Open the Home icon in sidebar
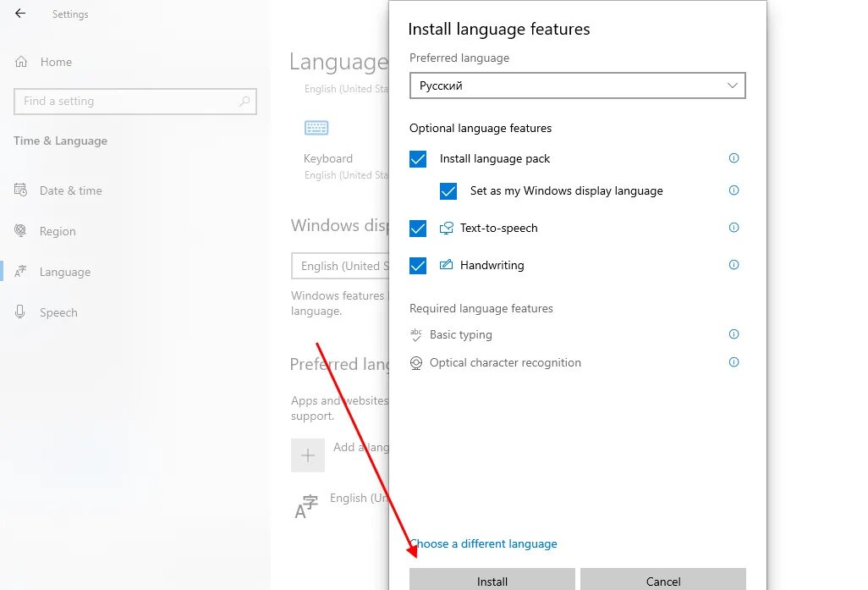The height and width of the screenshot is (590, 868). click(x=21, y=62)
